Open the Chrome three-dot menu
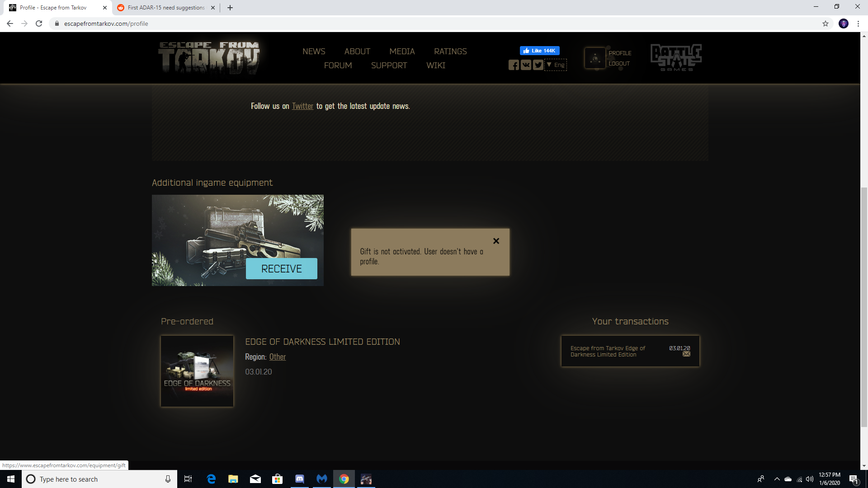The image size is (868, 488). 858,23
